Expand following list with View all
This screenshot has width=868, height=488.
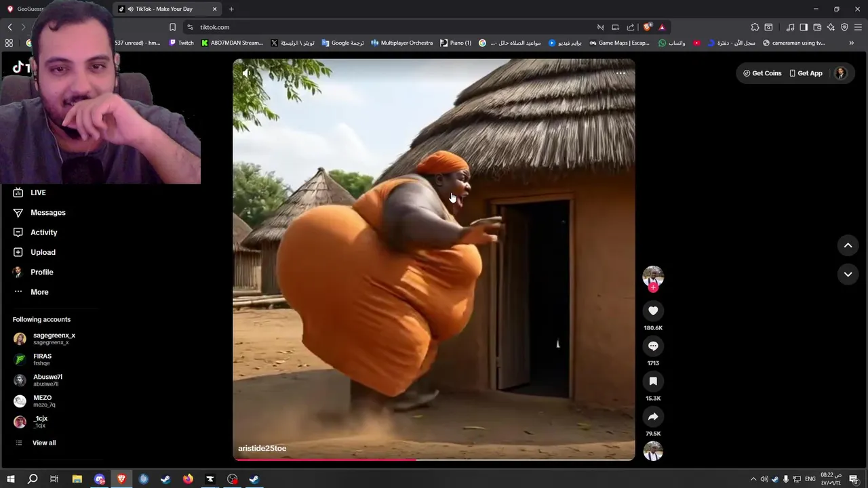click(x=44, y=443)
